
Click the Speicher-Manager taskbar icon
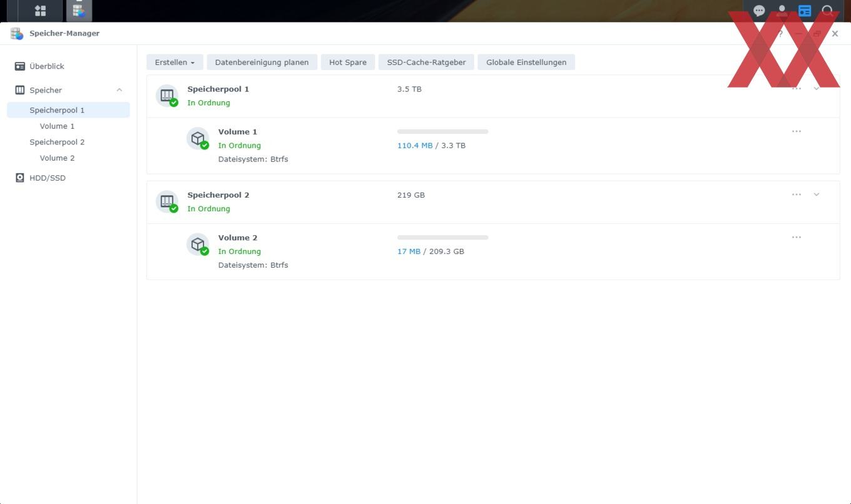[79, 11]
